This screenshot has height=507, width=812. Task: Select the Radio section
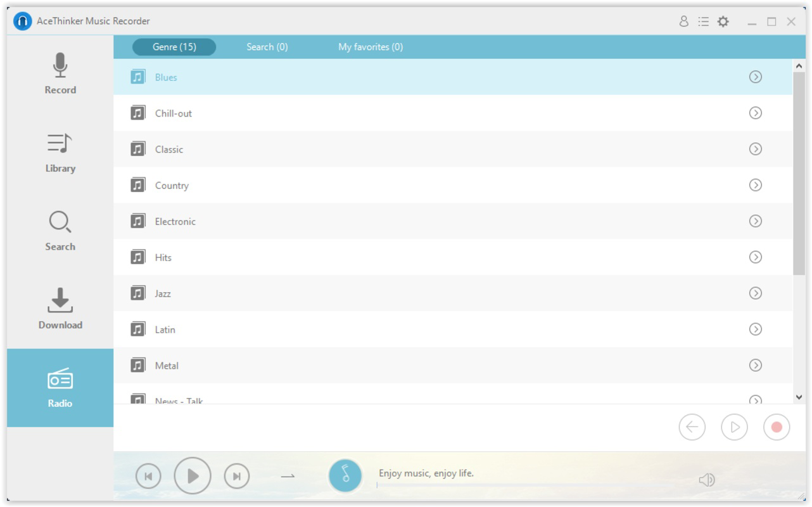pos(60,388)
